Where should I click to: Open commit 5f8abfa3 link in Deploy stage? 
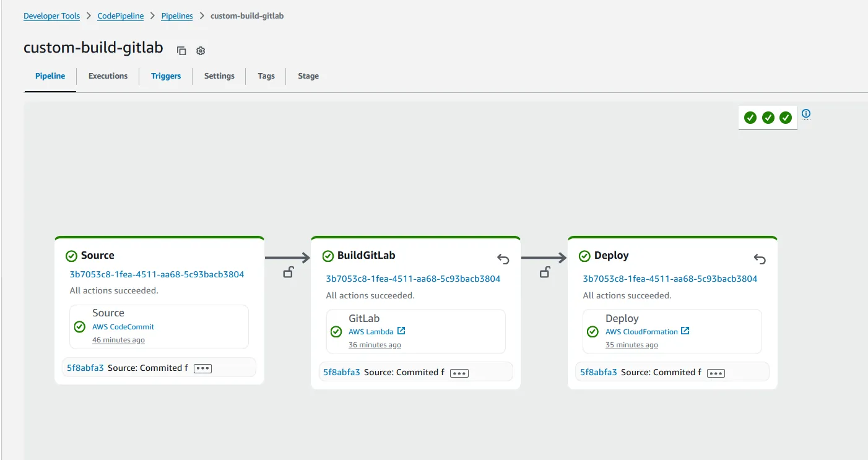pos(599,372)
